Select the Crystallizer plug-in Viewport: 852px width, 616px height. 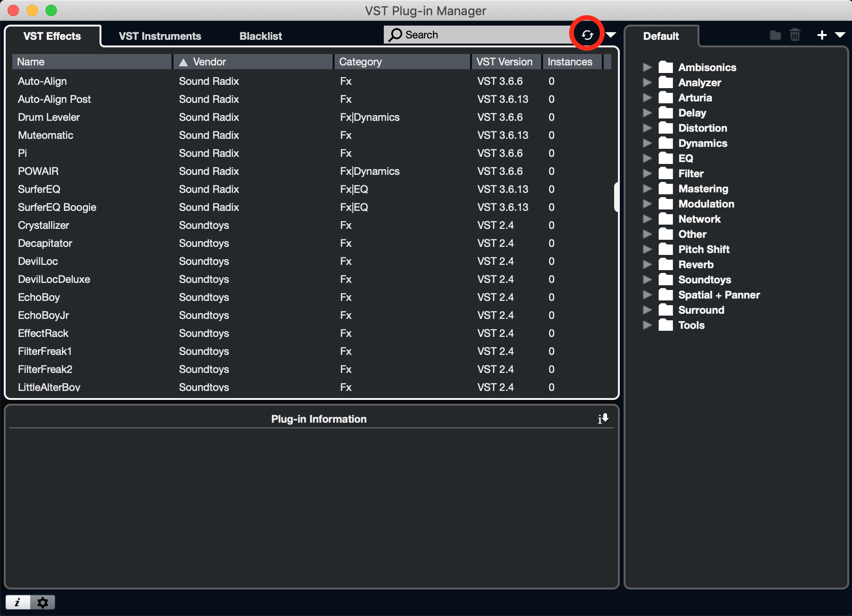tap(312, 225)
